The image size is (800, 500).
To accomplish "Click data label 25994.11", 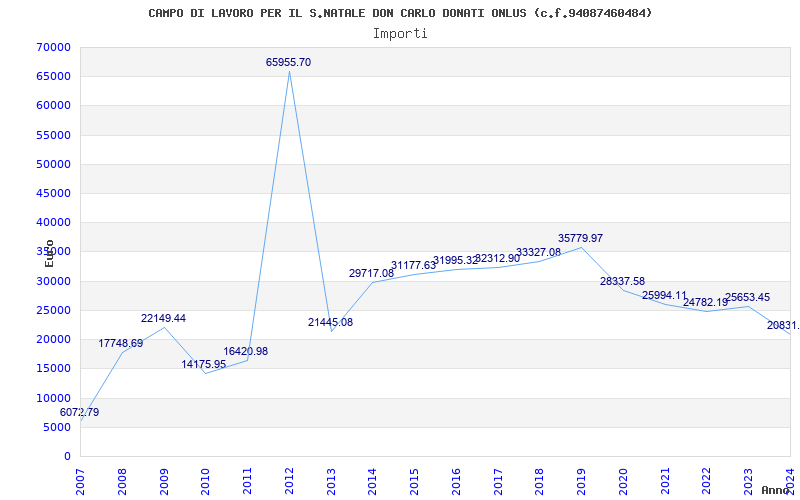I will pos(664,295).
